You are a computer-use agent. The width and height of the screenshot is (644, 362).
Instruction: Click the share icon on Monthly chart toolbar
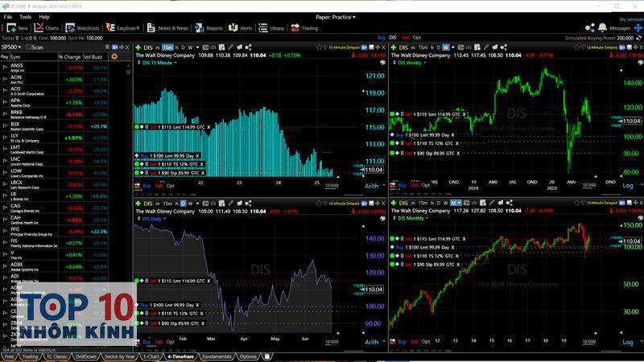(x=510, y=203)
